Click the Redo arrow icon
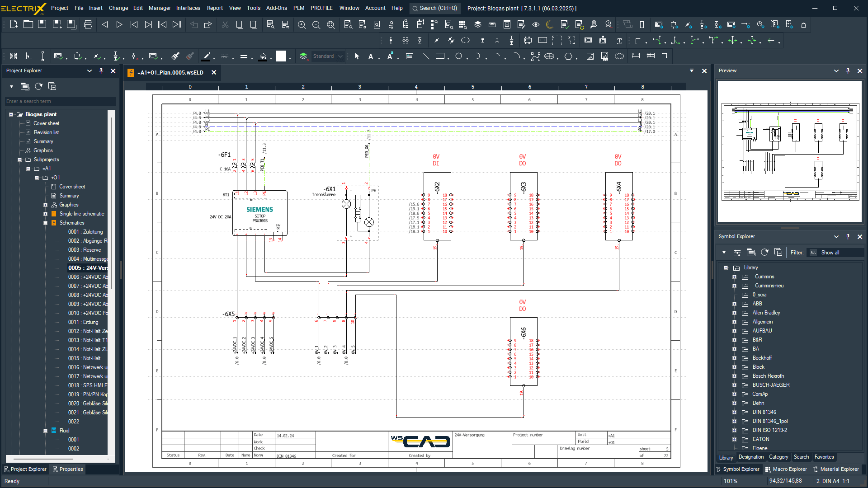 208,24
